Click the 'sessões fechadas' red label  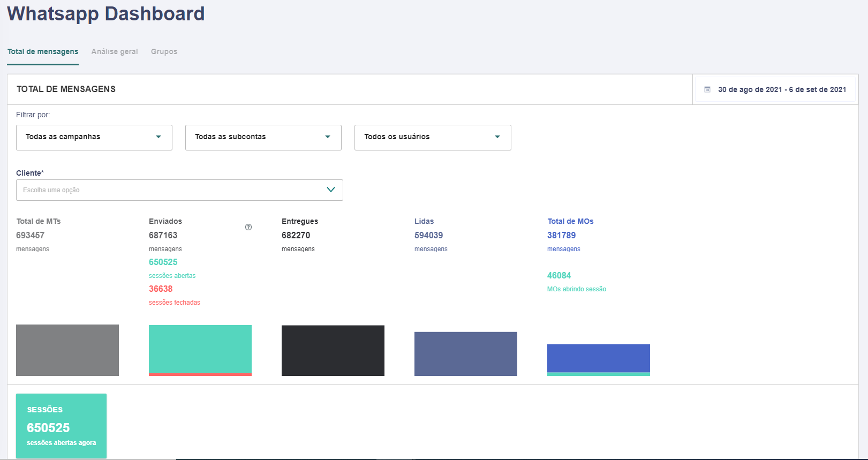coord(175,303)
